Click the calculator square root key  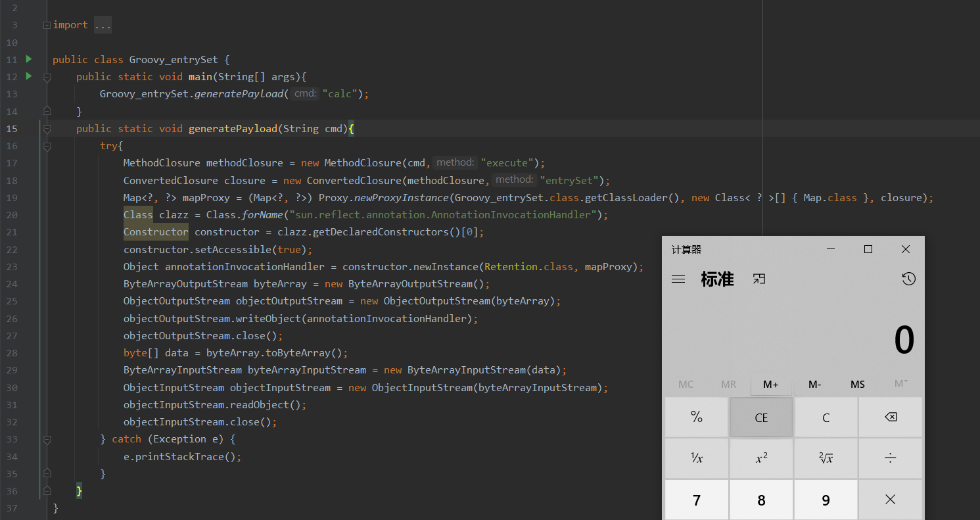pyautogui.click(x=826, y=458)
